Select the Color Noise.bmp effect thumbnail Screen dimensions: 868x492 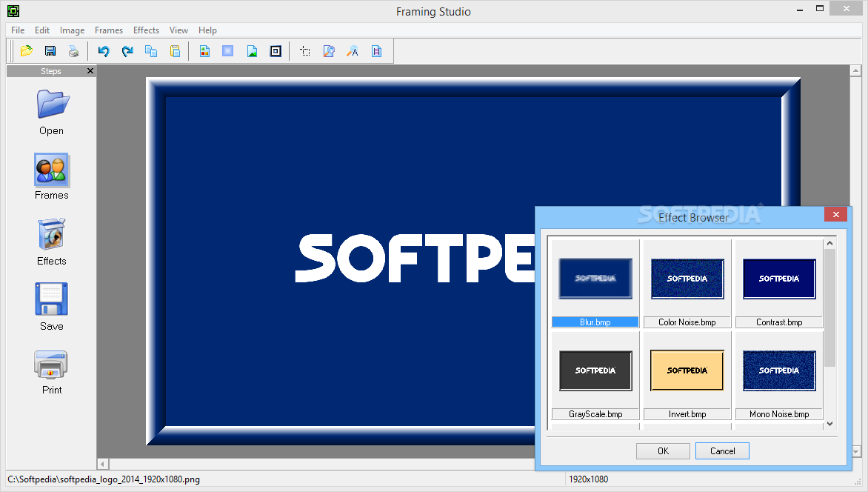click(687, 279)
